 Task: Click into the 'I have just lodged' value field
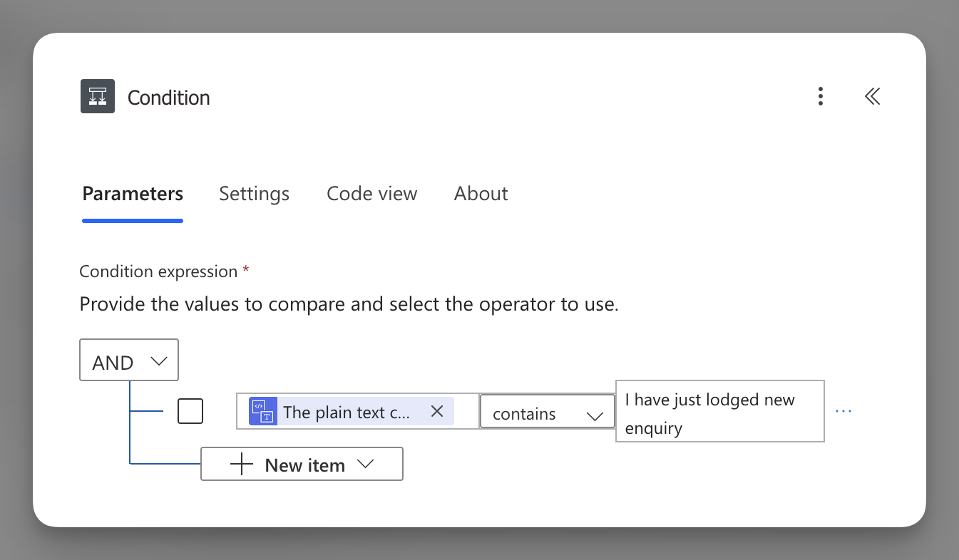tap(719, 413)
